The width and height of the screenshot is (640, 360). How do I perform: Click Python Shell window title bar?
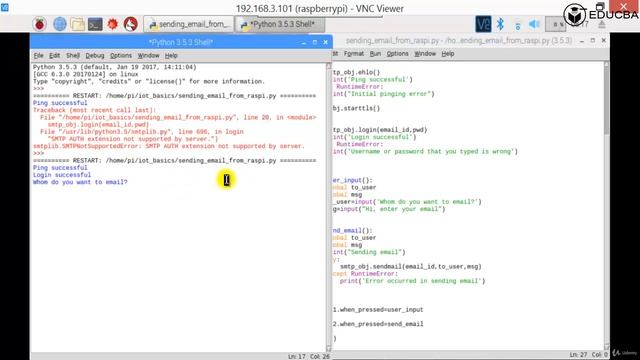point(181,42)
